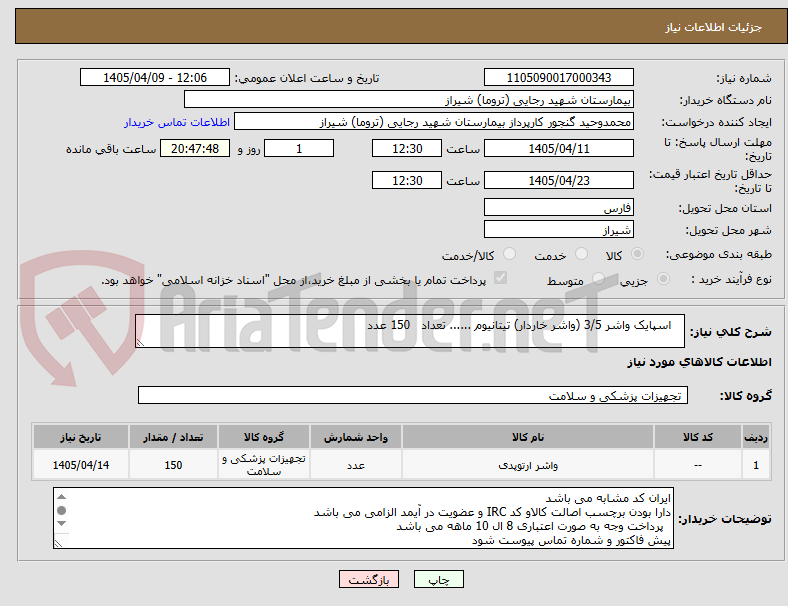
Task: Click the remaining days field showing 1
Action: (299, 148)
